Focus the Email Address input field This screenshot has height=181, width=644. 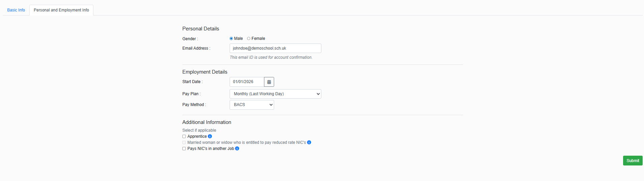275,48
